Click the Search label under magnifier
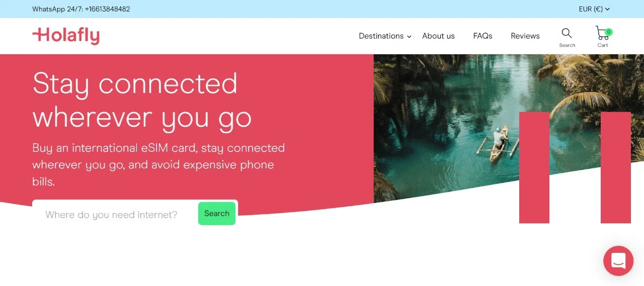The image size is (644, 286). (567, 45)
